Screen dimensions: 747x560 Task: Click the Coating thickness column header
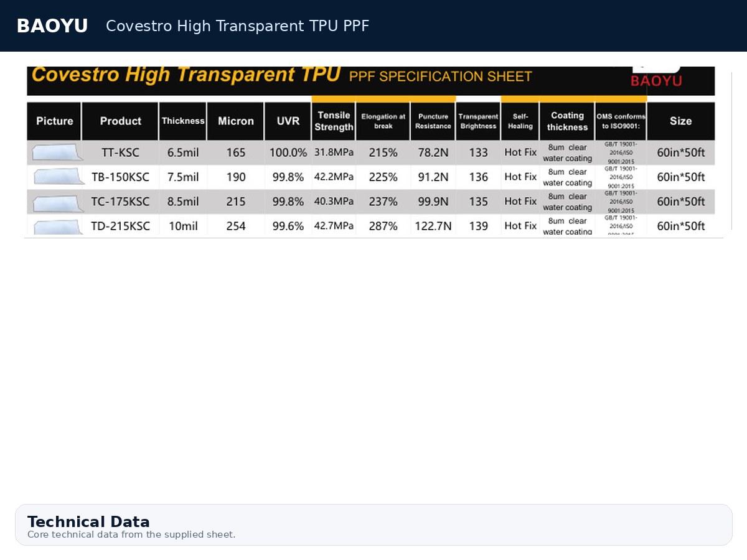567,121
